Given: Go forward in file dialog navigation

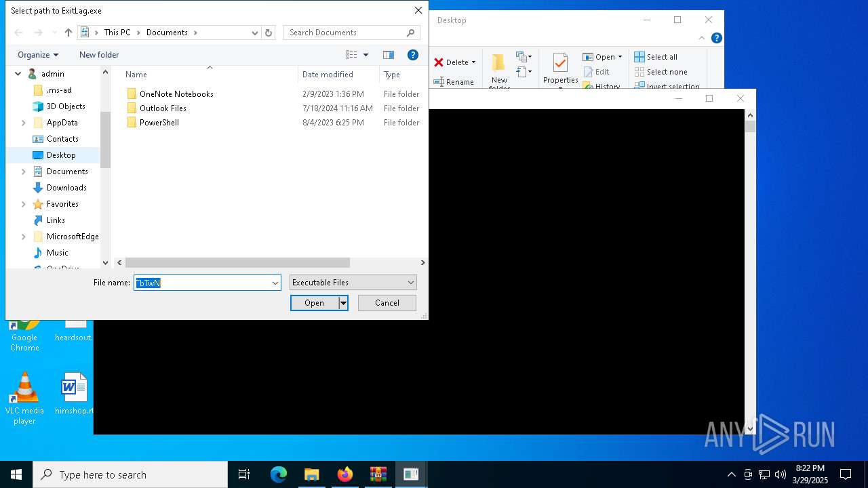Looking at the screenshot, I should click(x=39, y=33).
